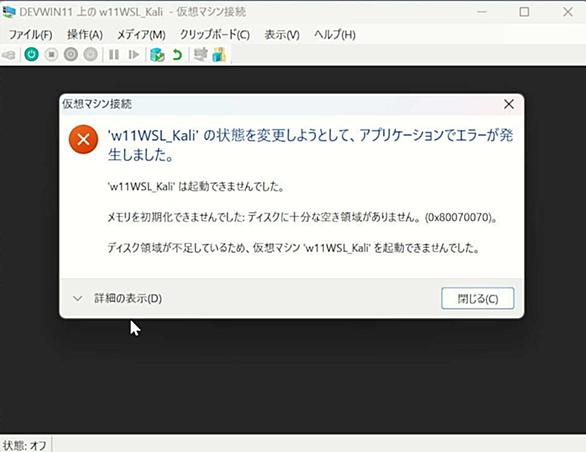Open the 表示(V) menu
The image size is (586, 452).
282,35
